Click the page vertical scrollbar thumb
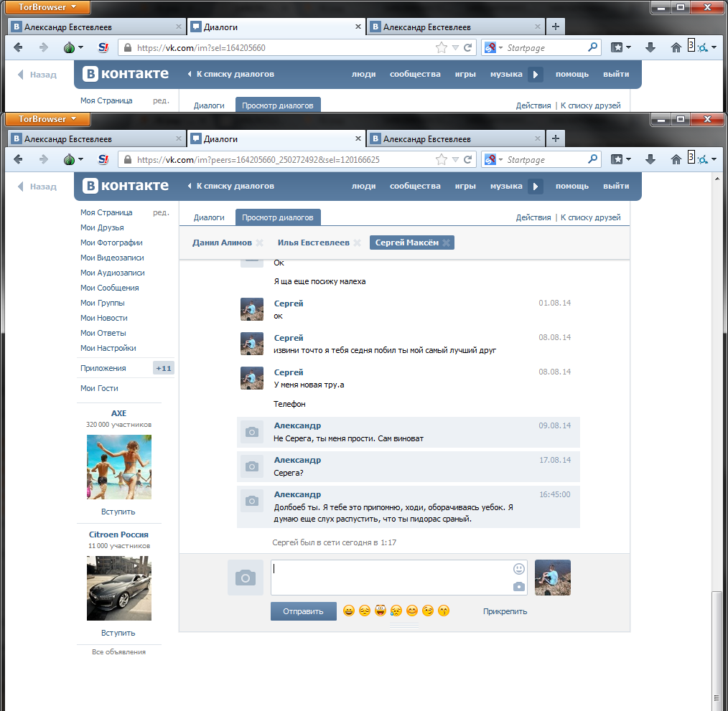Screen dimensions: 728x711 tap(717, 651)
